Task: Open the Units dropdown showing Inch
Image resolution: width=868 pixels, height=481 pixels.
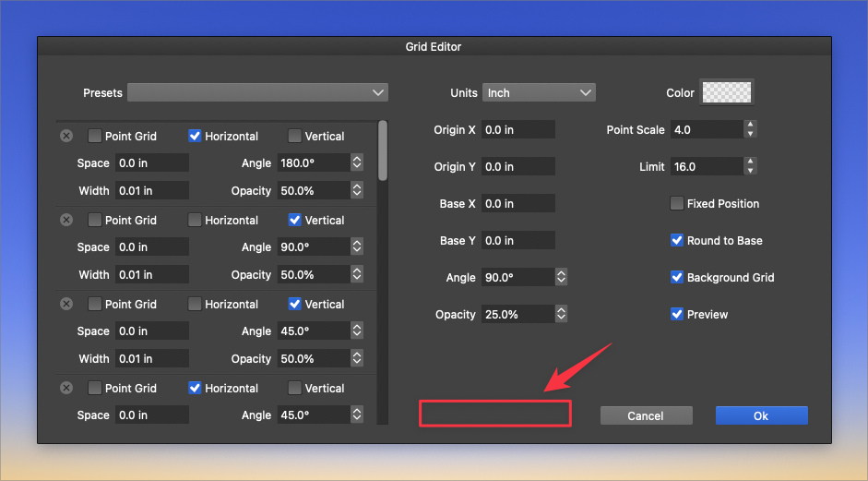Action: tap(539, 92)
